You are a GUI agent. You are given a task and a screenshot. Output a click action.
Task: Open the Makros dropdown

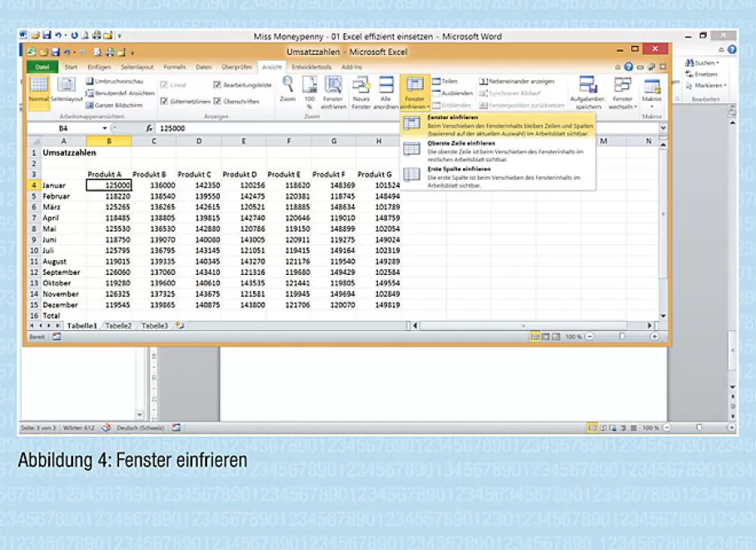point(651,92)
